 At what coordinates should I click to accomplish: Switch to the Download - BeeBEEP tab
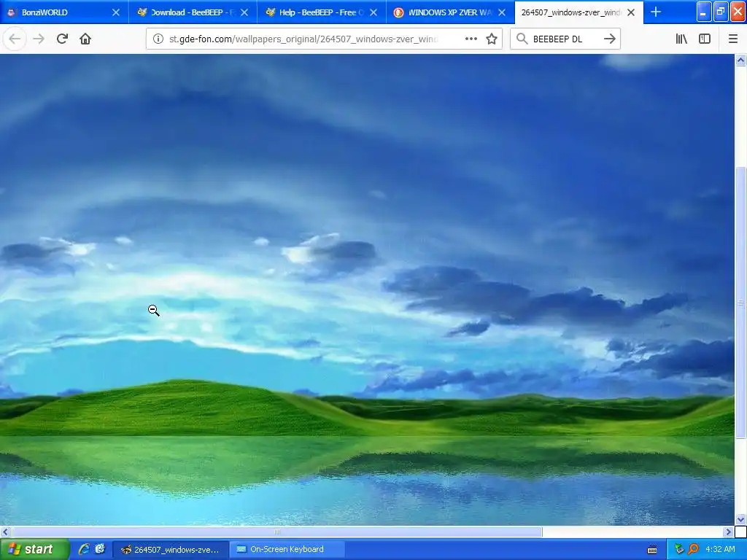pyautogui.click(x=193, y=12)
